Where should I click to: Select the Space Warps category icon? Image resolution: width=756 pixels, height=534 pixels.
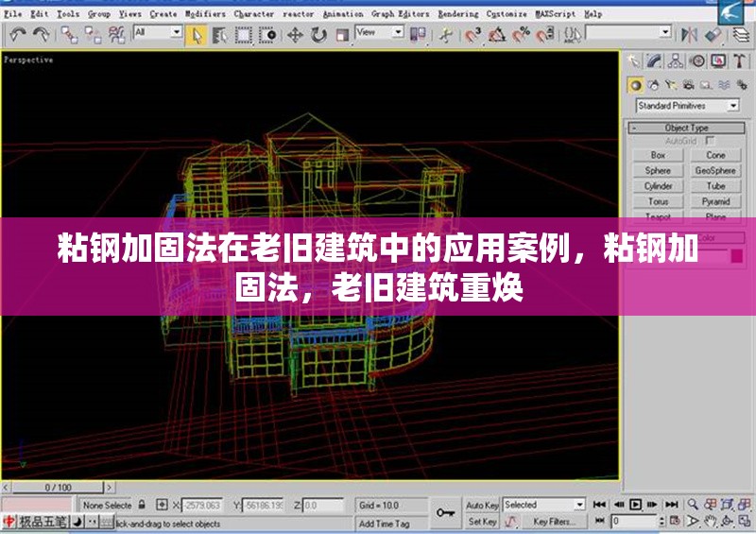tap(724, 85)
